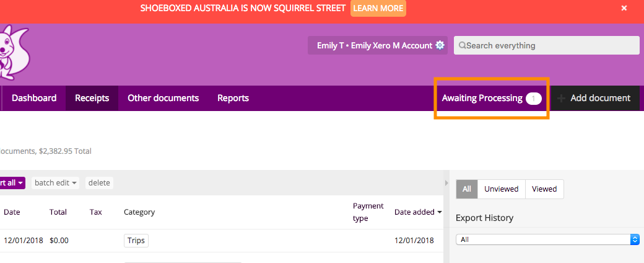The image size is (644, 263).
Task: Select the Unviewed filter
Action: coord(501,189)
